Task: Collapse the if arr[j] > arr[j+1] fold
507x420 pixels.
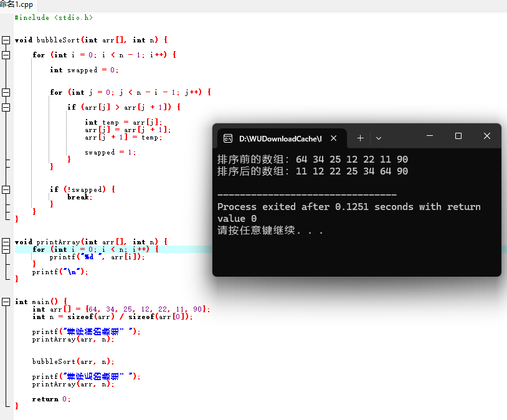Action: 6,107
